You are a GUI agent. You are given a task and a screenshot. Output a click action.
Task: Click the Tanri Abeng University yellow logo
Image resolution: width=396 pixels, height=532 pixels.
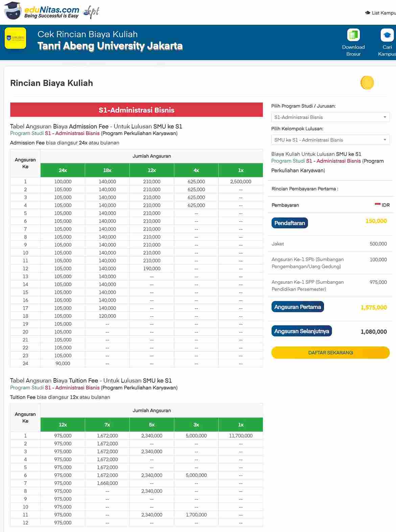pos(16,38)
